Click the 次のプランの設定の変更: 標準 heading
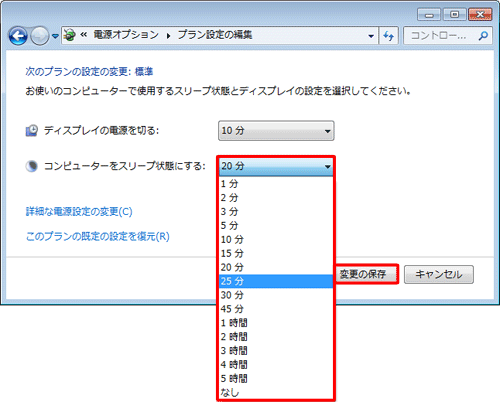The width and height of the screenshot is (500, 402). (89, 71)
